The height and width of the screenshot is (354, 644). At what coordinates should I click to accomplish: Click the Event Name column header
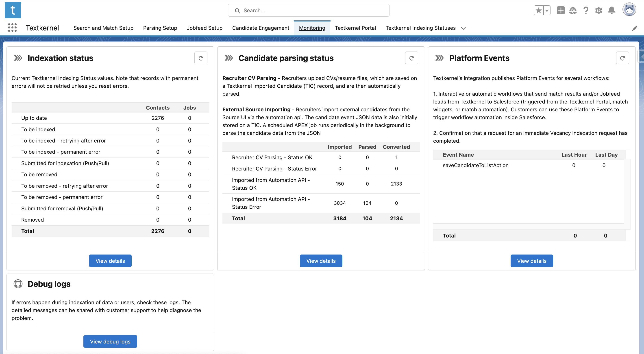click(458, 155)
